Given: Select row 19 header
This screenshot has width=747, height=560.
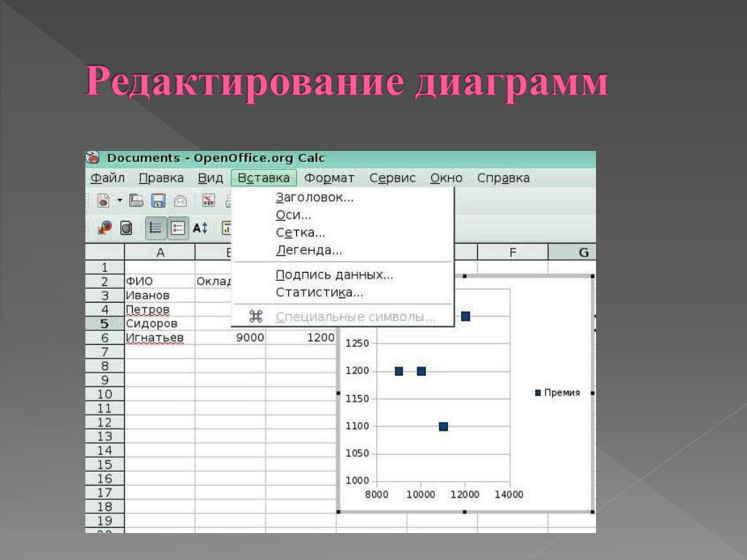Looking at the screenshot, I should click(105, 521).
